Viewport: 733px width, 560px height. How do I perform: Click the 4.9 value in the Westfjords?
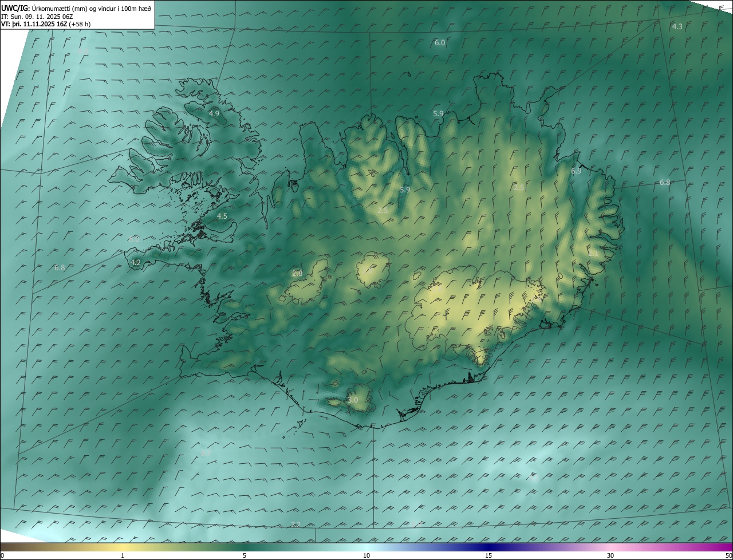[214, 114]
